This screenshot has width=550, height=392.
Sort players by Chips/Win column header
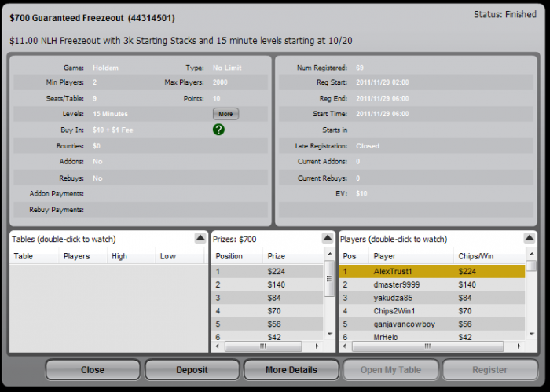coord(489,256)
